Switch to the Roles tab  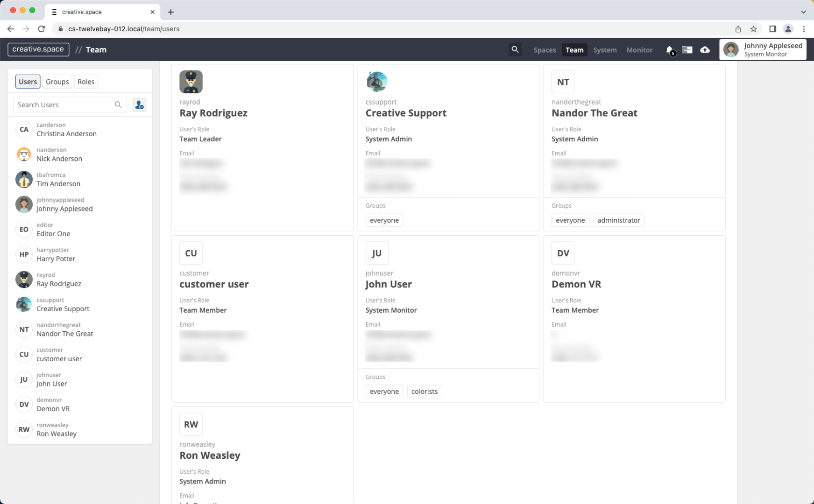coord(86,82)
